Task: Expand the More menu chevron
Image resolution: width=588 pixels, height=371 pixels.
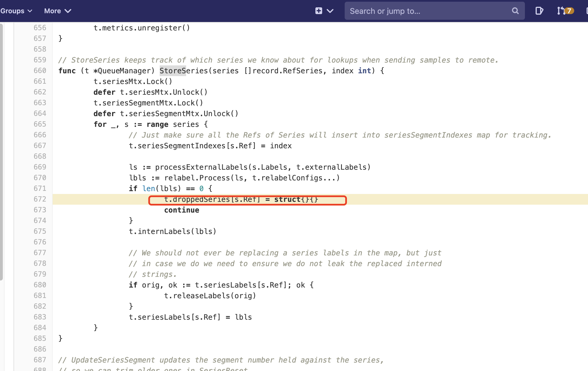Action: point(68,11)
